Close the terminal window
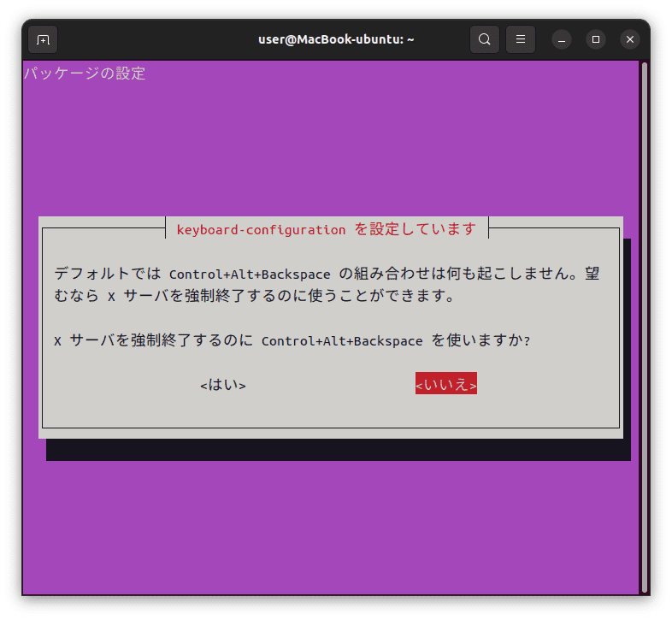This screenshot has width=672, height=620. [x=630, y=39]
